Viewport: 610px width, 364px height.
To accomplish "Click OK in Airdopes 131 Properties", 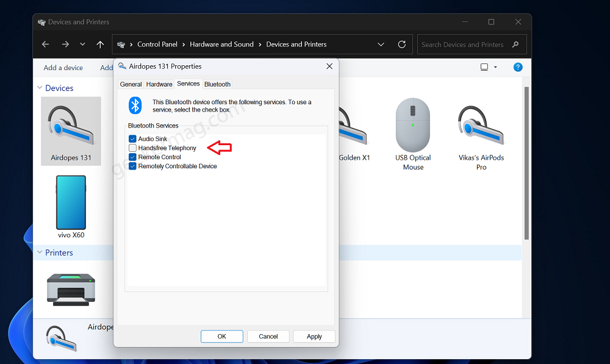I will [222, 337].
